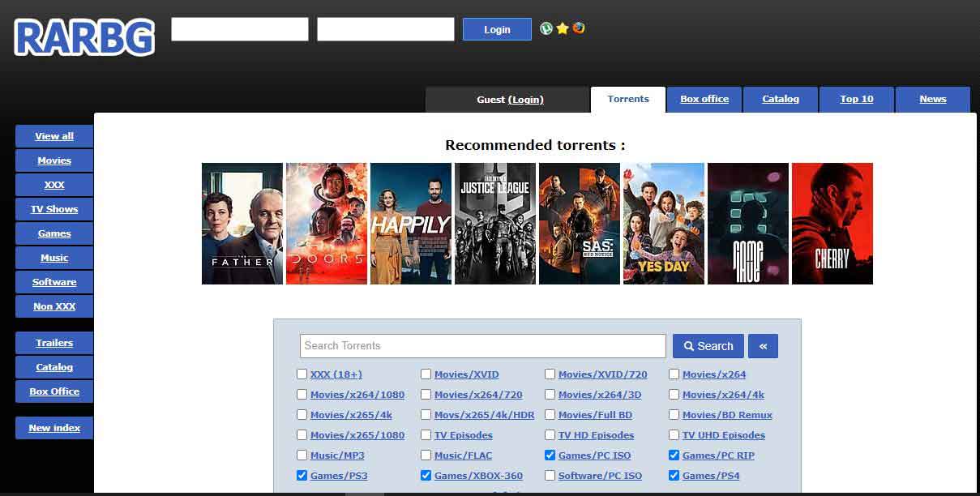Switch to the Torrents tab
Screen dimensions: 980x496
coord(628,99)
